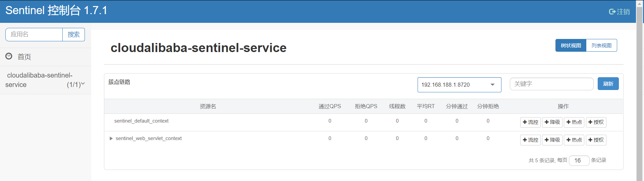
Task: Click the 分钟通过 column header
Action: (x=457, y=106)
